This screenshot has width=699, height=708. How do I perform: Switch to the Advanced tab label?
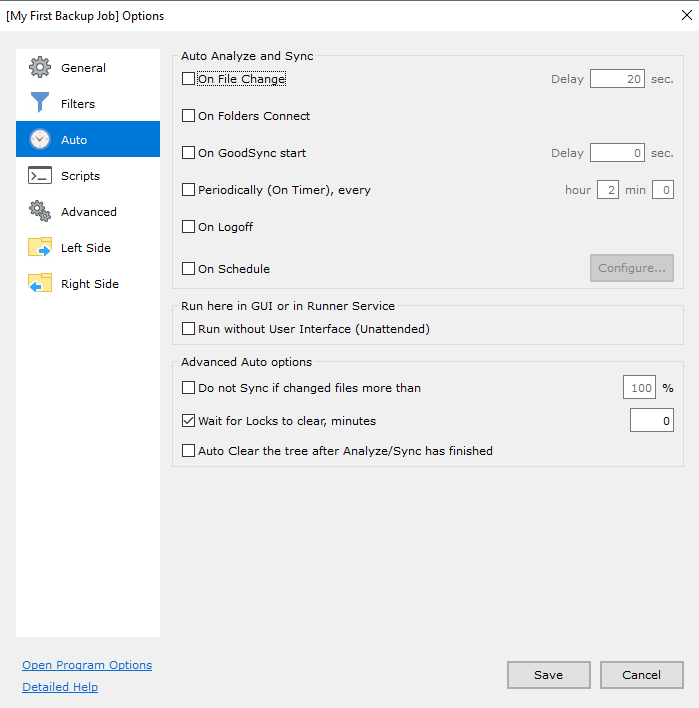coord(89,212)
